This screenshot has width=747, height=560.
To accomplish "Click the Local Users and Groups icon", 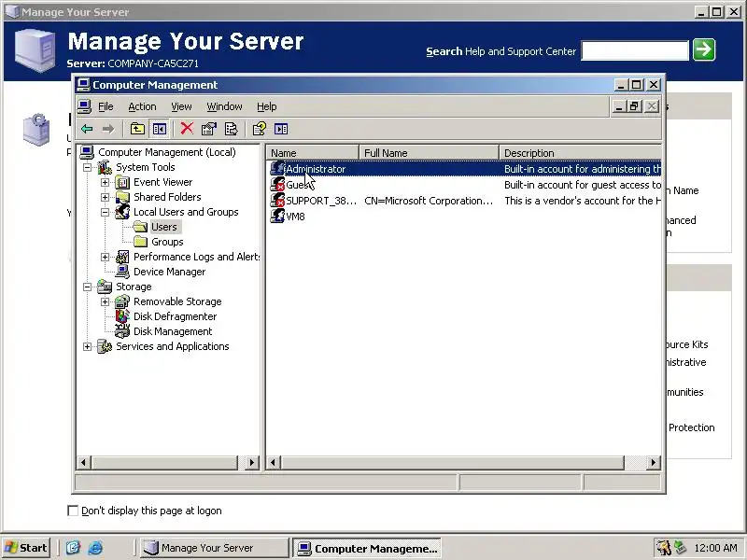I will click(122, 212).
